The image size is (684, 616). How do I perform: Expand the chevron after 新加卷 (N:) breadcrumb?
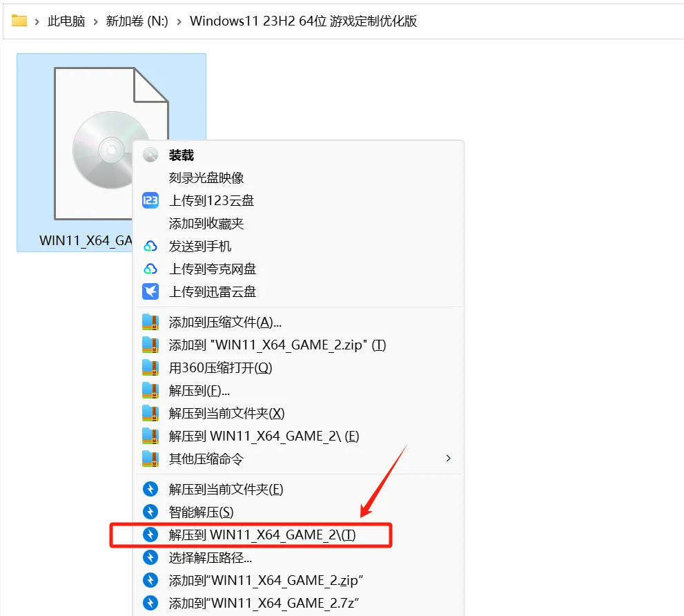pos(179,21)
